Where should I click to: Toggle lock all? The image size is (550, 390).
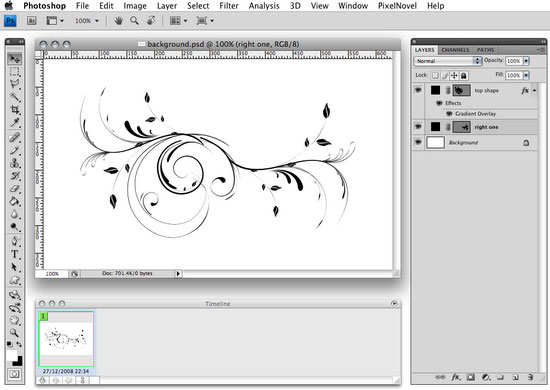pyautogui.click(x=463, y=75)
